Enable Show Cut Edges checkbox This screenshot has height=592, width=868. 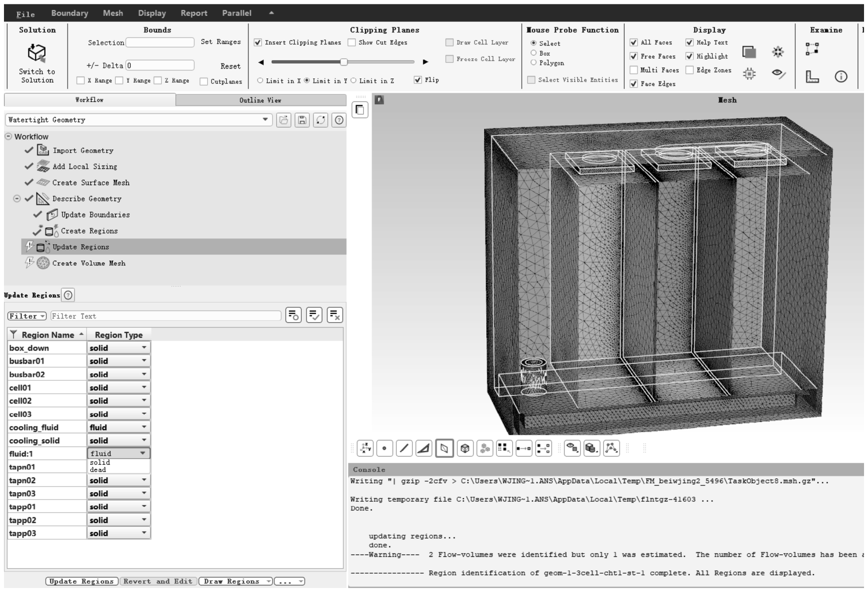tap(352, 43)
